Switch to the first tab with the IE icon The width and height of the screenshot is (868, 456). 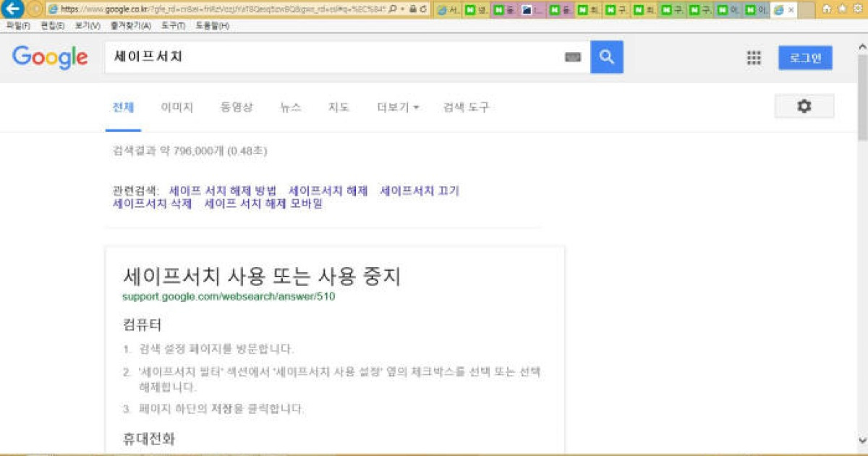pos(448,10)
